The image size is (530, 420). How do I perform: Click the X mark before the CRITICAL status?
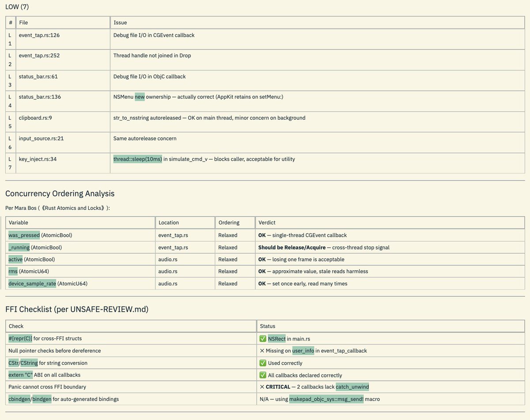coord(262,387)
